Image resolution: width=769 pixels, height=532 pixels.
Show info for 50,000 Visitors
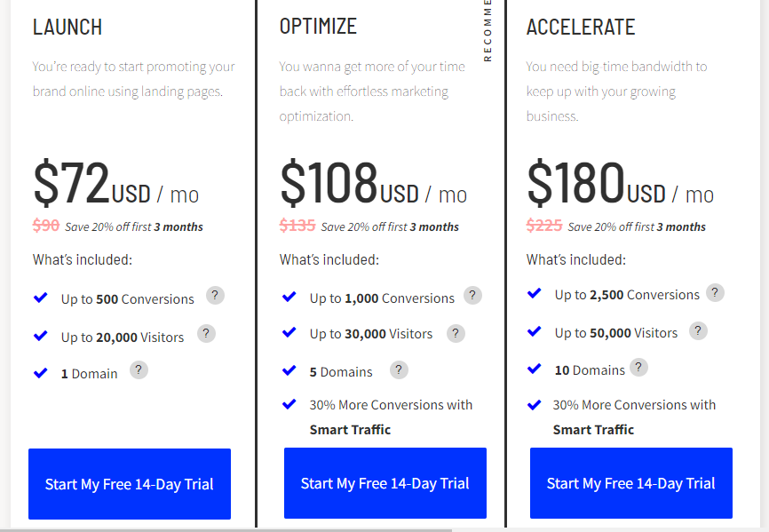[698, 331]
